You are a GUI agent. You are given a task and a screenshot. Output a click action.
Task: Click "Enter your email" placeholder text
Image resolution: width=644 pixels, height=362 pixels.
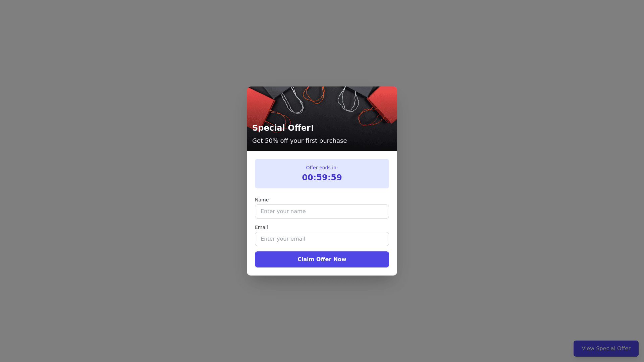[283, 239]
